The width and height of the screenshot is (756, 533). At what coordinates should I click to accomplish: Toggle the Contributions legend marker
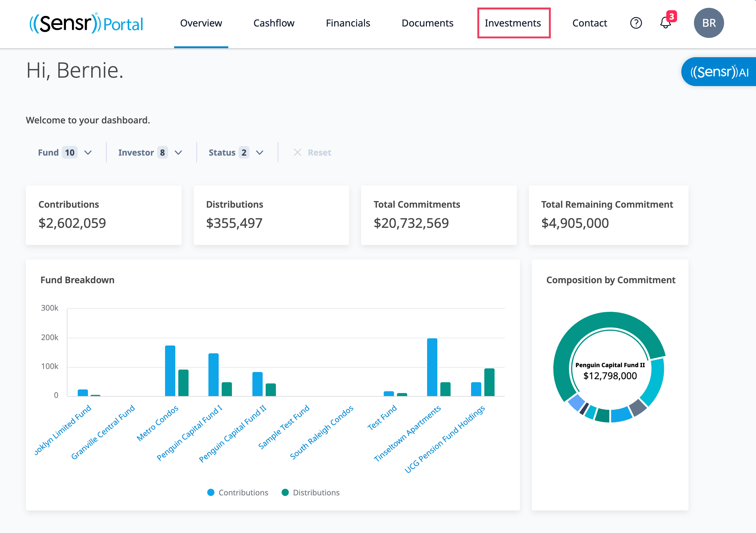tap(211, 492)
